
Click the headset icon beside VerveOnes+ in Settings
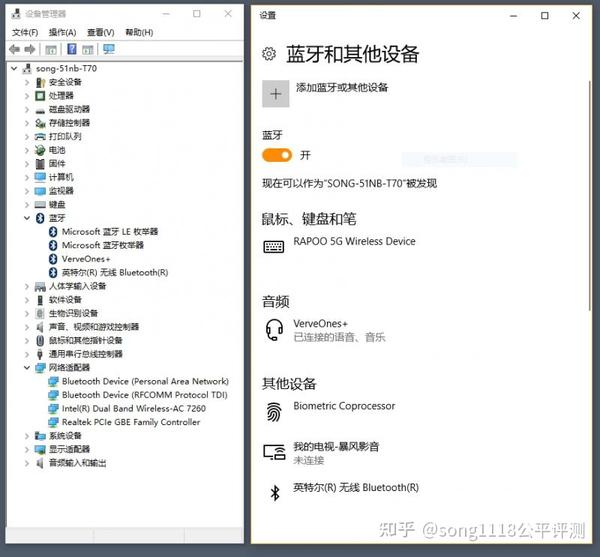[274, 329]
